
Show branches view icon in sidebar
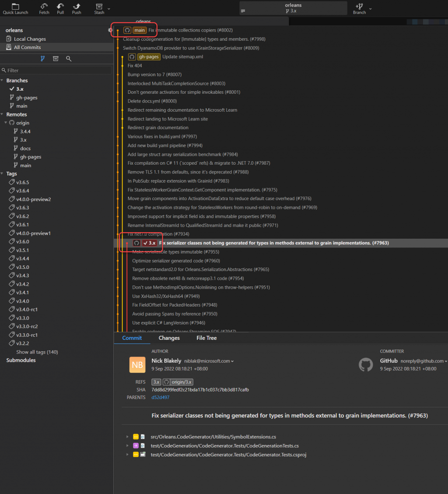click(x=42, y=59)
